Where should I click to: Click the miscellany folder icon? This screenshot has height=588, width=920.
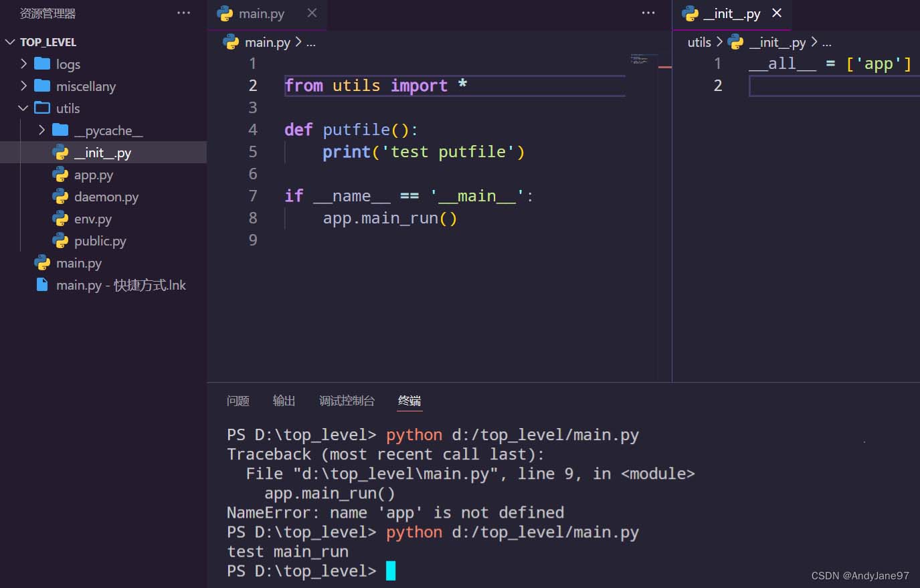pyautogui.click(x=42, y=86)
